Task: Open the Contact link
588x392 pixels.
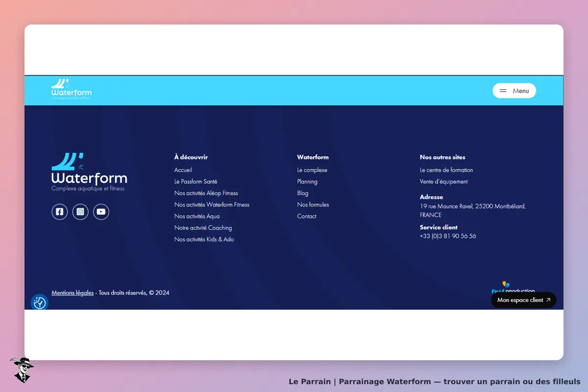Action: pos(307,216)
